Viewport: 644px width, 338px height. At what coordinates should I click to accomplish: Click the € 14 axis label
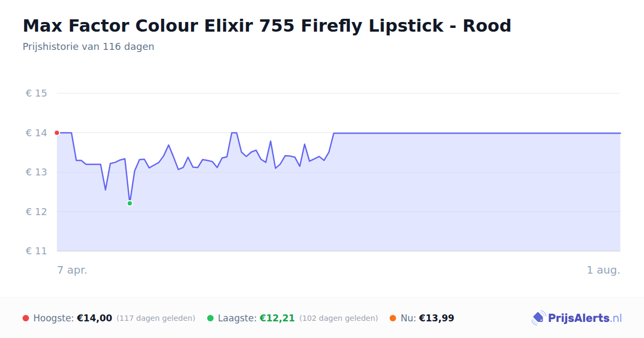pyautogui.click(x=36, y=133)
